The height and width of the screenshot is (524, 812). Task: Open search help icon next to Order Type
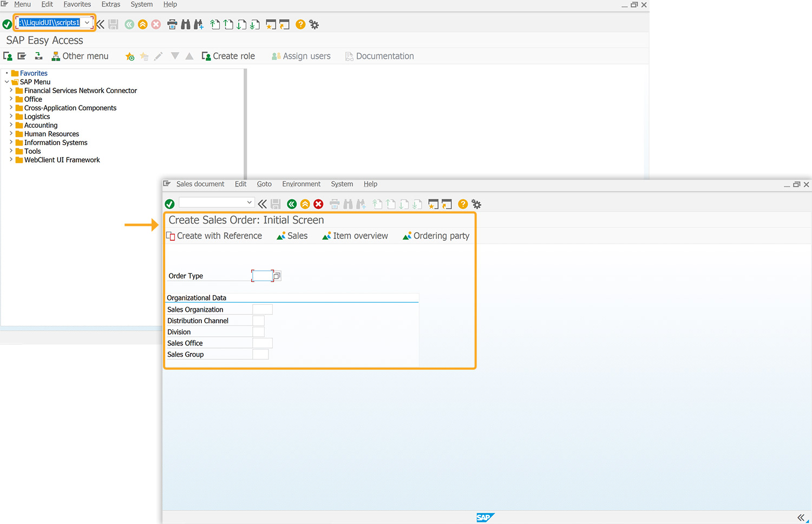point(277,276)
